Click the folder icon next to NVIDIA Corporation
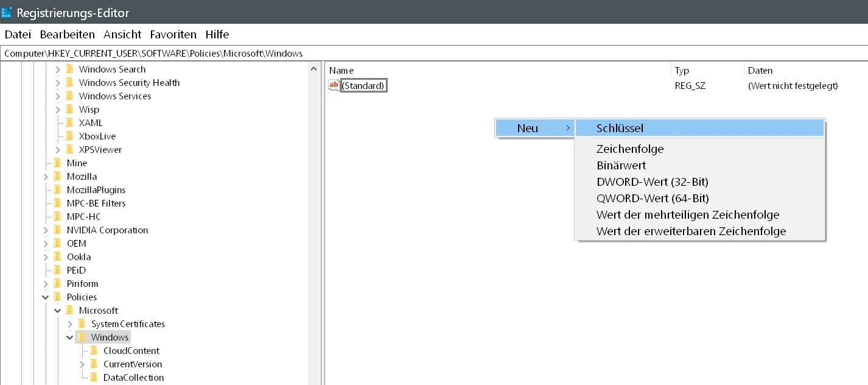Viewport: 868px width, 385px height. (x=57, y=230)
